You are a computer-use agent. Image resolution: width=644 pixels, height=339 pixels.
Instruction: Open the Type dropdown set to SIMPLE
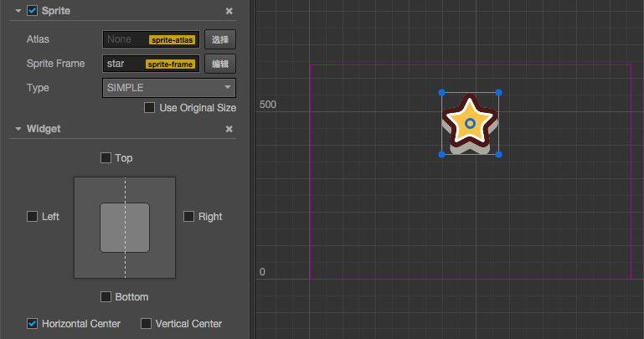pyautogui.click(x=168, y=88)
